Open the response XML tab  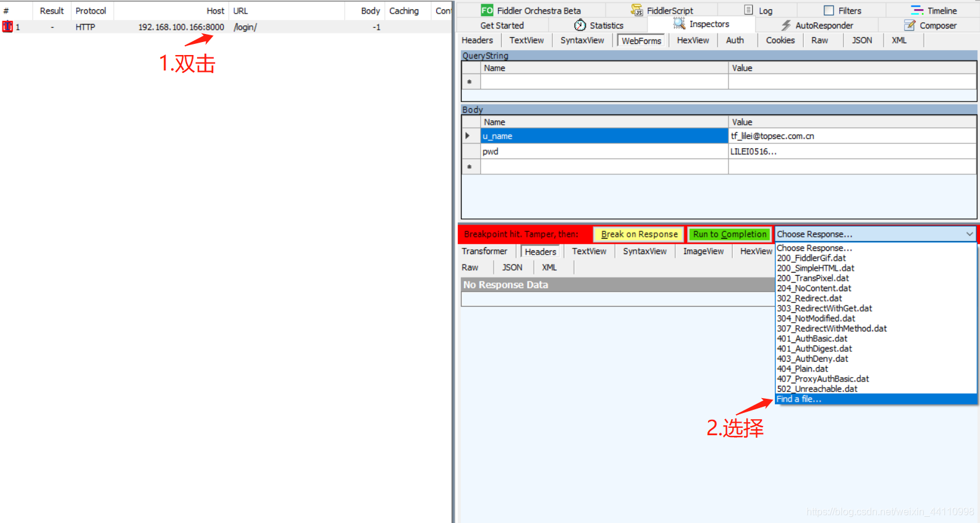pos(549,268)
